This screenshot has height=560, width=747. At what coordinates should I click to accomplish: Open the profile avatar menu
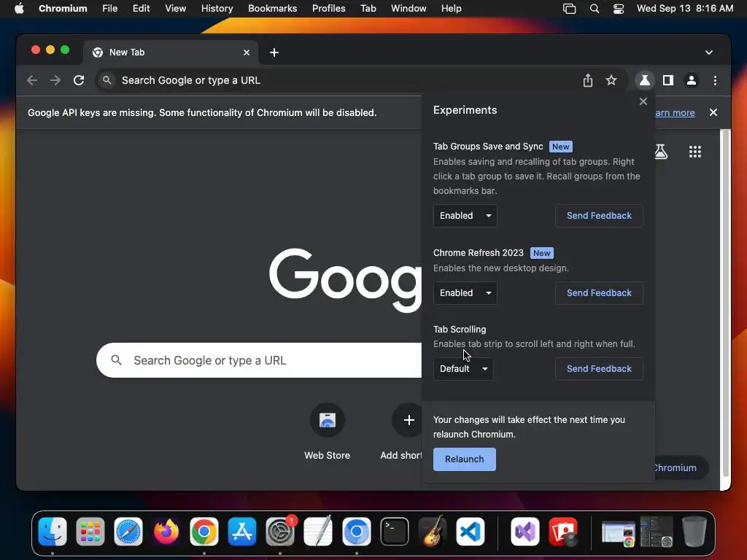pos(692,80)
